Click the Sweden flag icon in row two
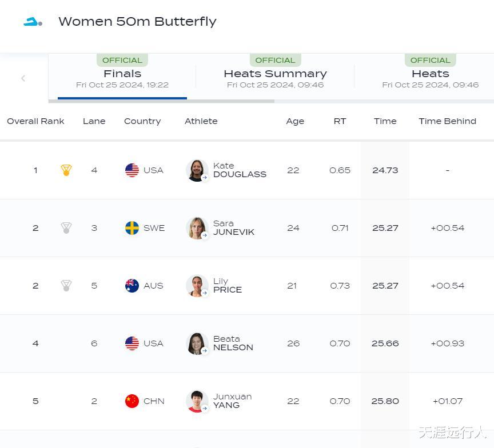494x448 pixels. [x=132, y=228]
